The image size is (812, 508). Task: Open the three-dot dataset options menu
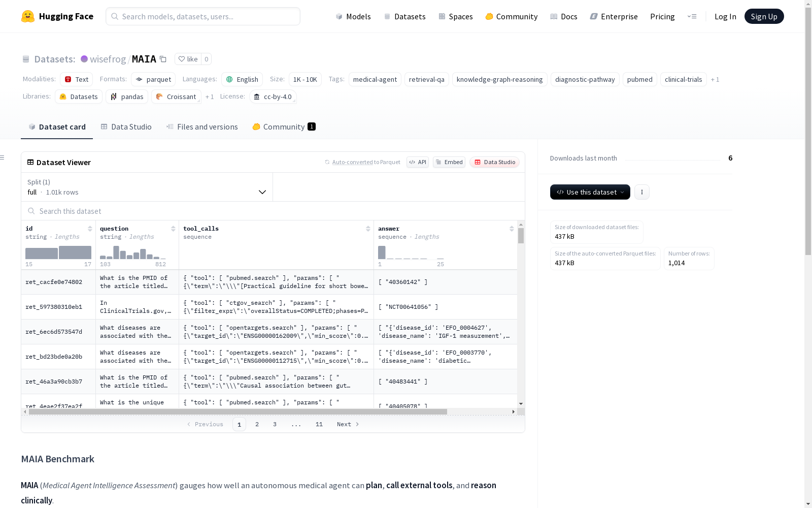click(x=642, y=192)
